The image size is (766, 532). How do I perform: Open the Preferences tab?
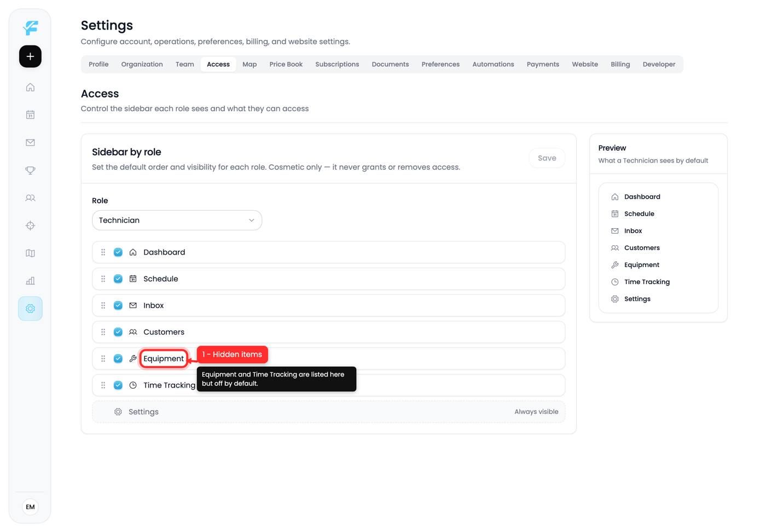click(440, 64)
